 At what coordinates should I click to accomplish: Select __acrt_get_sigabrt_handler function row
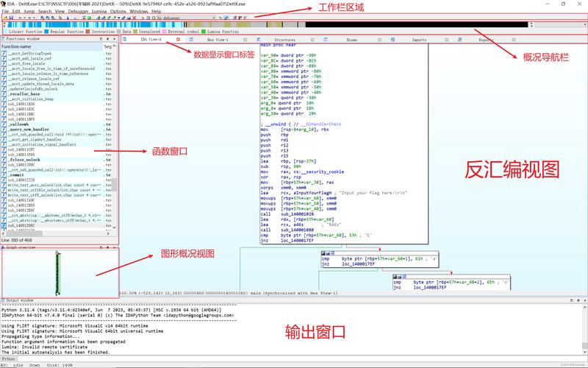(x=57, y=139)
